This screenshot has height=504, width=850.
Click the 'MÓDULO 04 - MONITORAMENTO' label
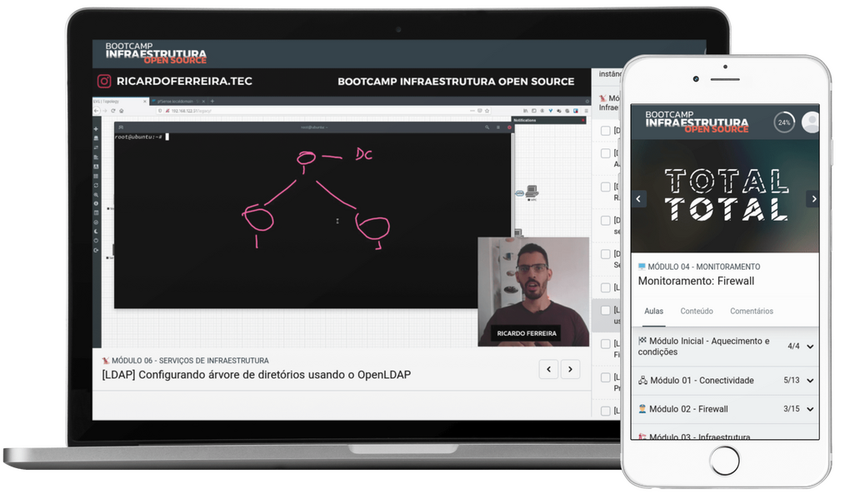click(x=703, y=267)
